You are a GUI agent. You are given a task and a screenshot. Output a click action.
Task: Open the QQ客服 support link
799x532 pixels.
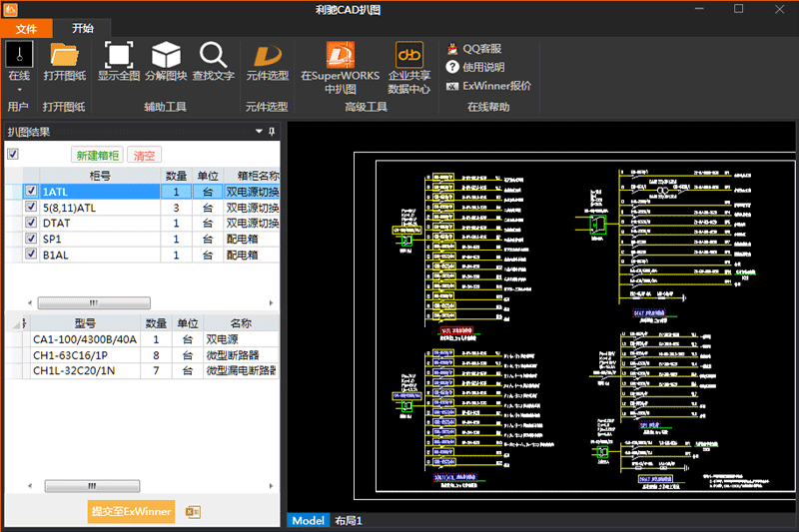pyautogui.click(x=480, y=48)
